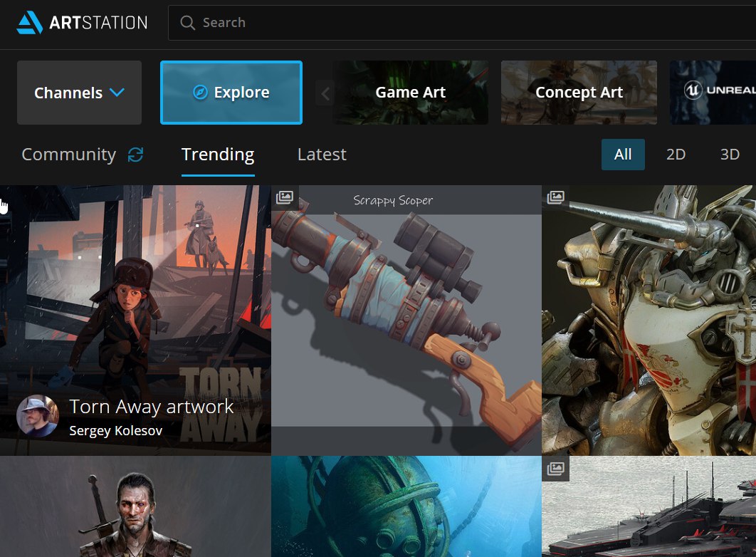The height and width of the screenshot is (557, 756).
Task: Open the Concept Art channel
Action: (579, 93)
